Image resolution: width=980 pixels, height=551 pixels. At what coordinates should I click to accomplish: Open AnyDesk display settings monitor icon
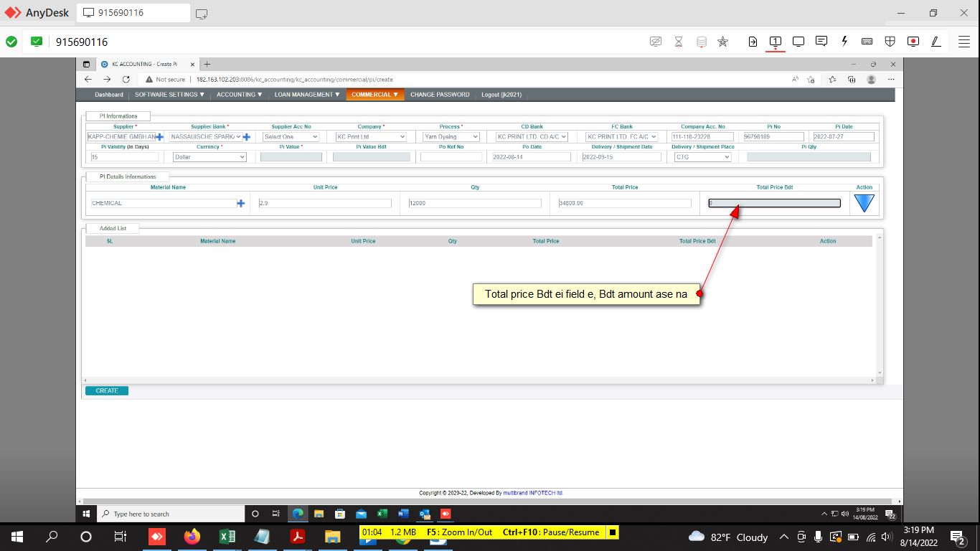point(798,42)
